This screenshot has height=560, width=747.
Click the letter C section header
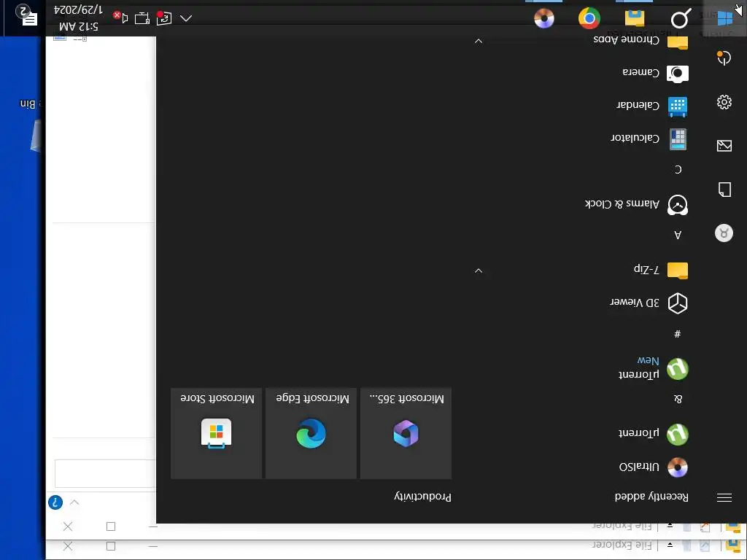click(x=678, y=169)
